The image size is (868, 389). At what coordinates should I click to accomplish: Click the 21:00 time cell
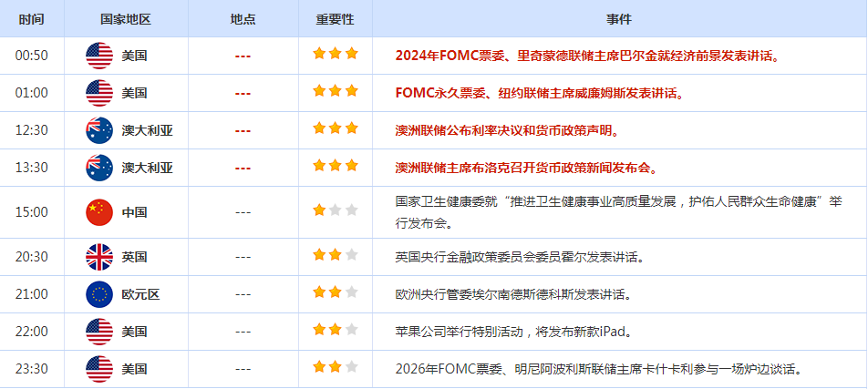[32, 294]
